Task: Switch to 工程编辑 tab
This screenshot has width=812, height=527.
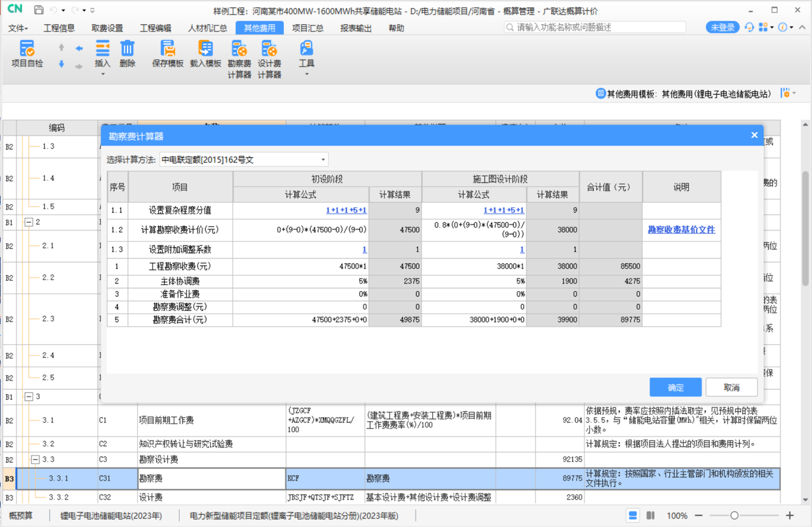Action: coord(156,28)
